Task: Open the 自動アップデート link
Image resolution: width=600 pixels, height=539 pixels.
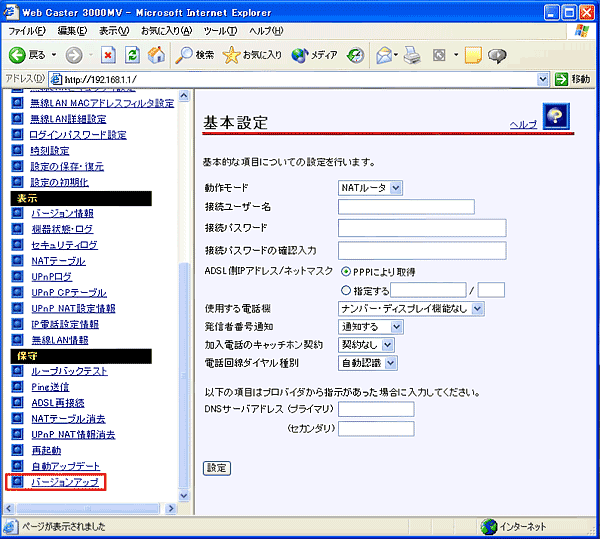Action: 65,466
